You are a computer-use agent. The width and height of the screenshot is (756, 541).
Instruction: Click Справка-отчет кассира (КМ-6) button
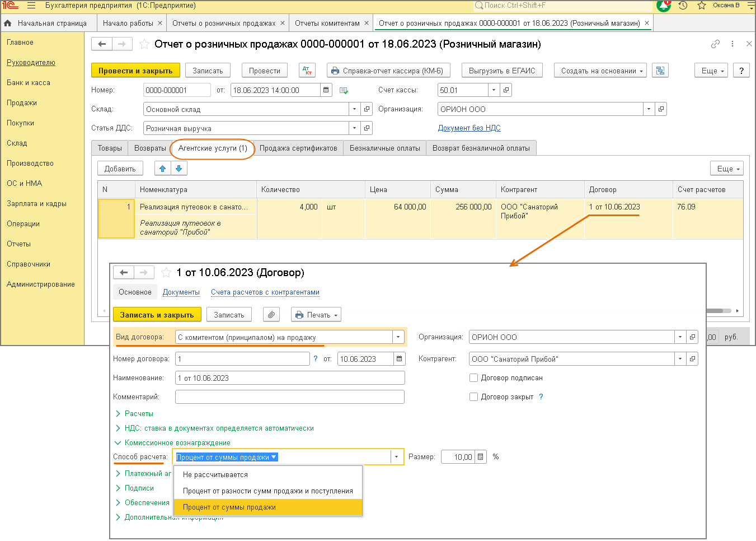(x=389, y=71)
